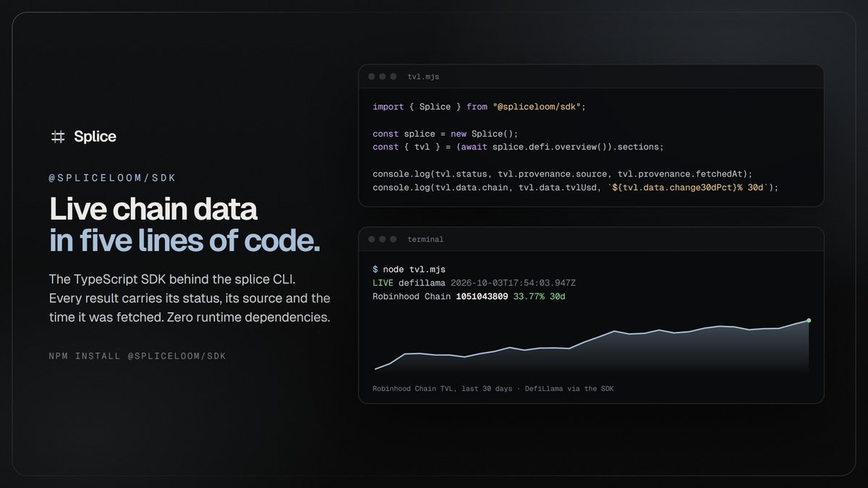Viewport: 868px width, 488px height.
Task: Click the "$ node tvl.mjs" command in the terminal
Action: (x=409, y=269)
